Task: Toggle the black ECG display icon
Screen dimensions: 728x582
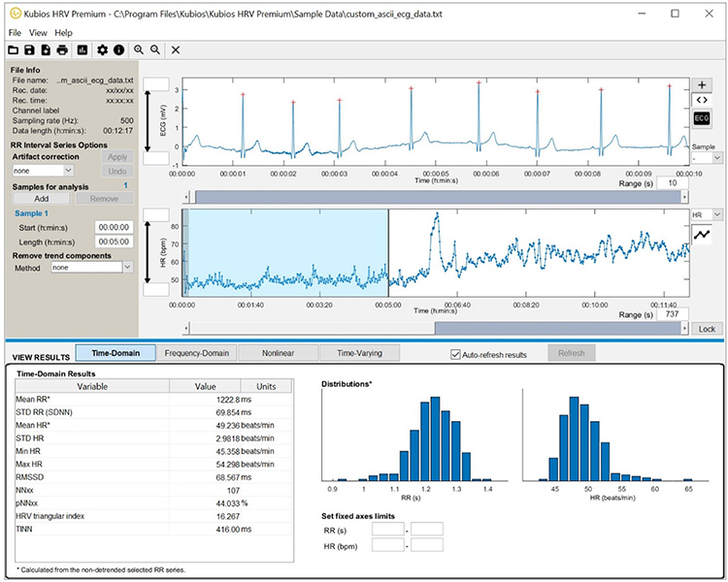Action: (x=701, y=117)
